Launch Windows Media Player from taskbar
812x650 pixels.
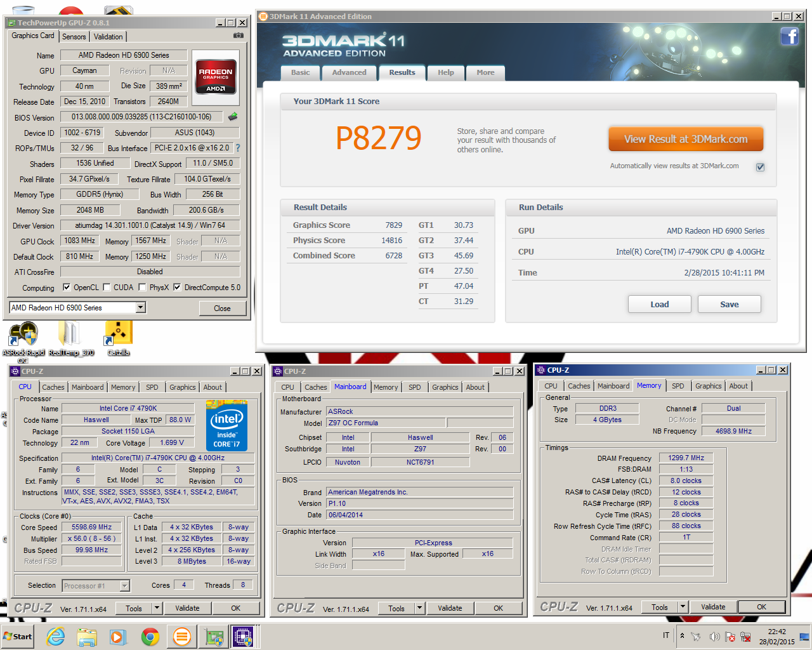118,636
